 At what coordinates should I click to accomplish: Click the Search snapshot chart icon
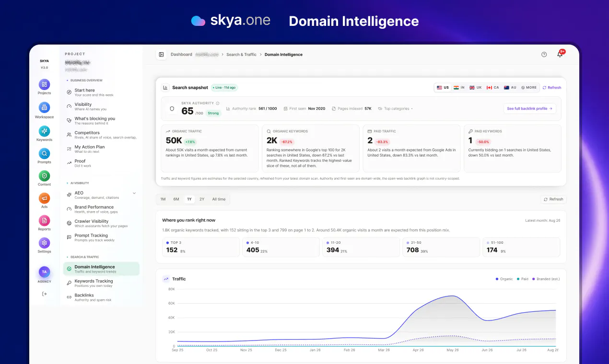click(x=165, y=88)
